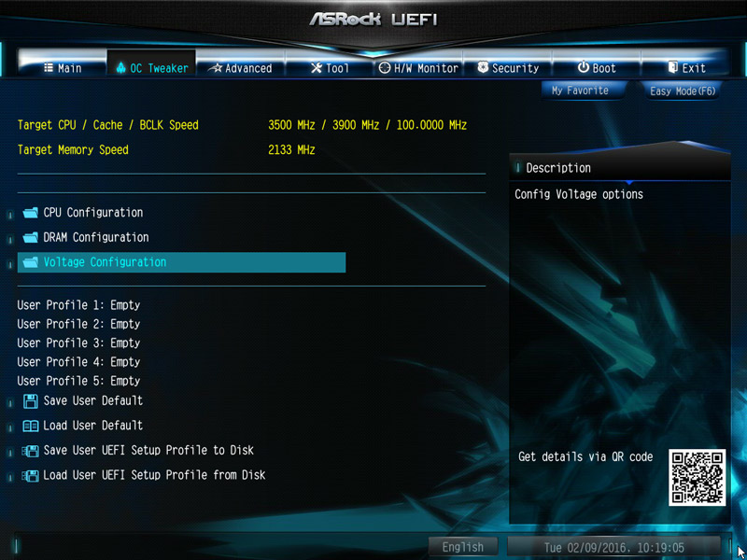Click the Load User Default book icon

point(31,426)
